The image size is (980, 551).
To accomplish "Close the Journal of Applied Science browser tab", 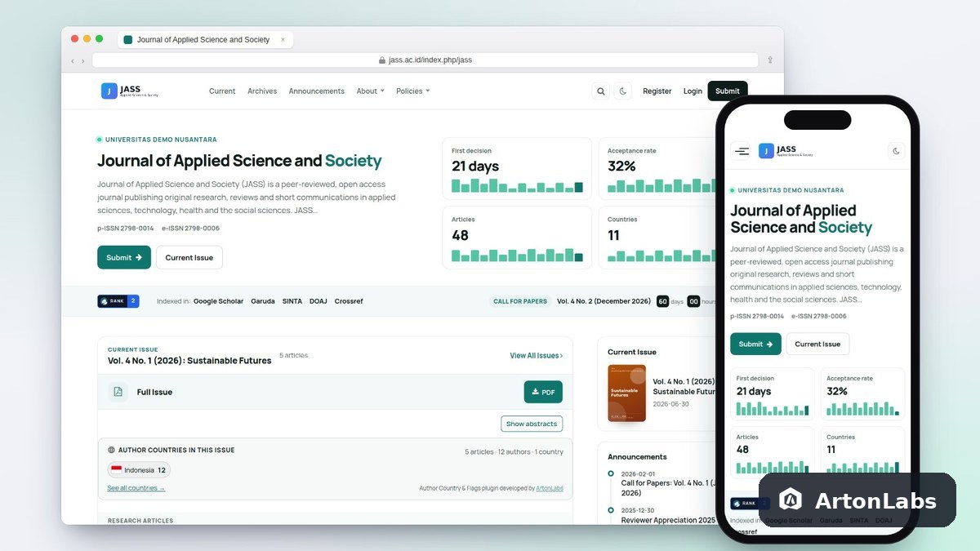I will coord(283,39).
